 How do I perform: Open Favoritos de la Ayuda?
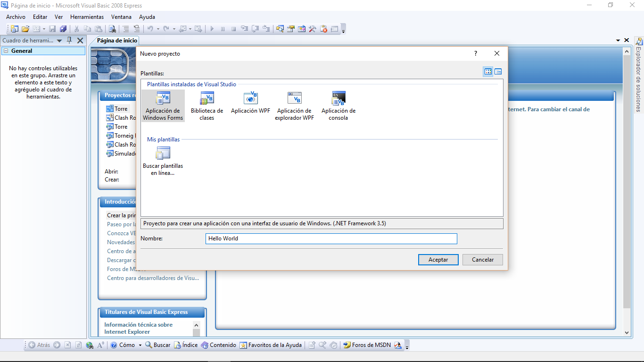[271, 345]
